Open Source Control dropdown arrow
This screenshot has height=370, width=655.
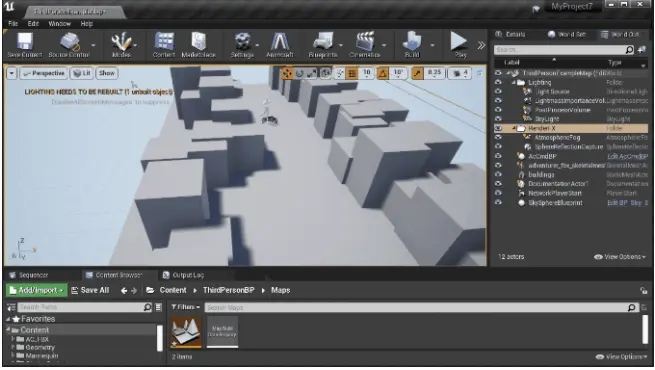click(93, 45)
